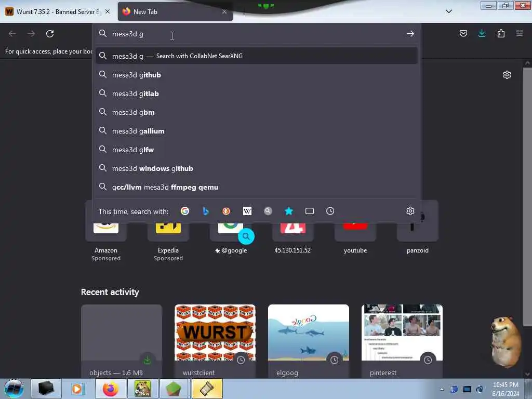Choose mesa3d gbm suggestion

click(256, 112)
